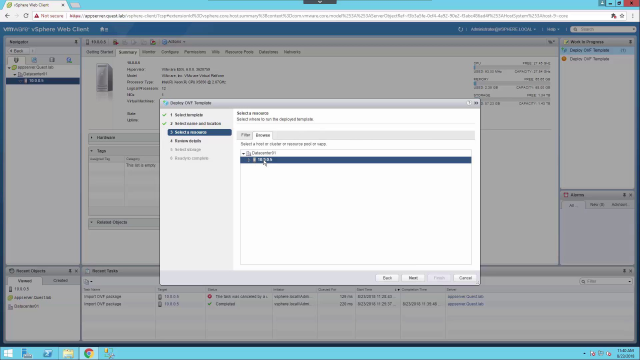Switch to the Networks tab
Screen dimensions: 640x360
click(292, 52)
